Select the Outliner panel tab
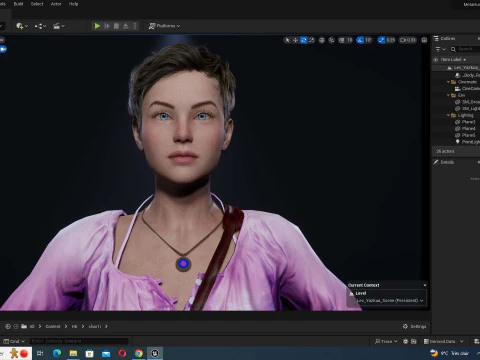 pos(445,38)
